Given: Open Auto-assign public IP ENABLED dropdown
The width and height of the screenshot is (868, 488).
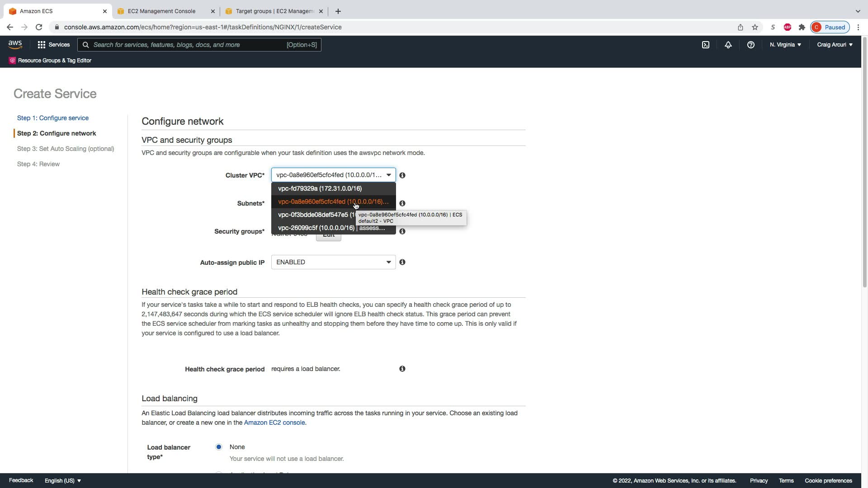Looking at the screenshot, I should tap(333, 262).
